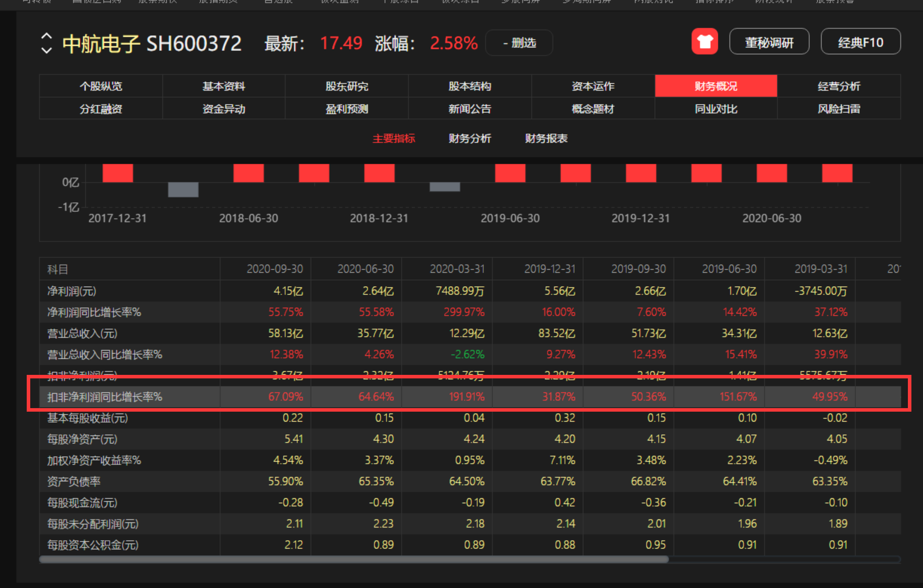923x588 pixels.
Task: Click the 2017-12-31 red chart bar
Action: tap(117, 173)
